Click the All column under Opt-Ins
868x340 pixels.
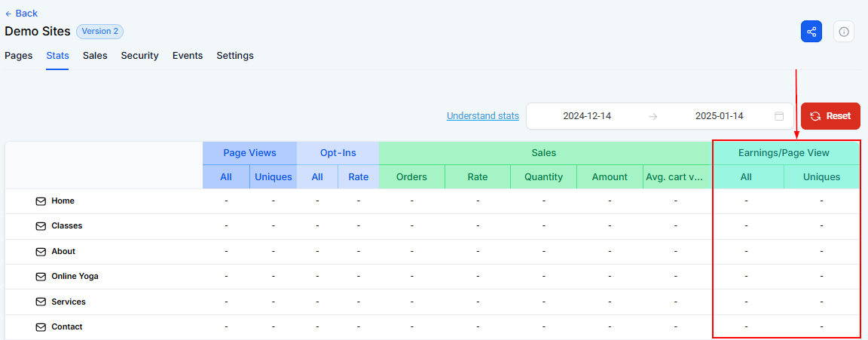(x=317, y=176)
